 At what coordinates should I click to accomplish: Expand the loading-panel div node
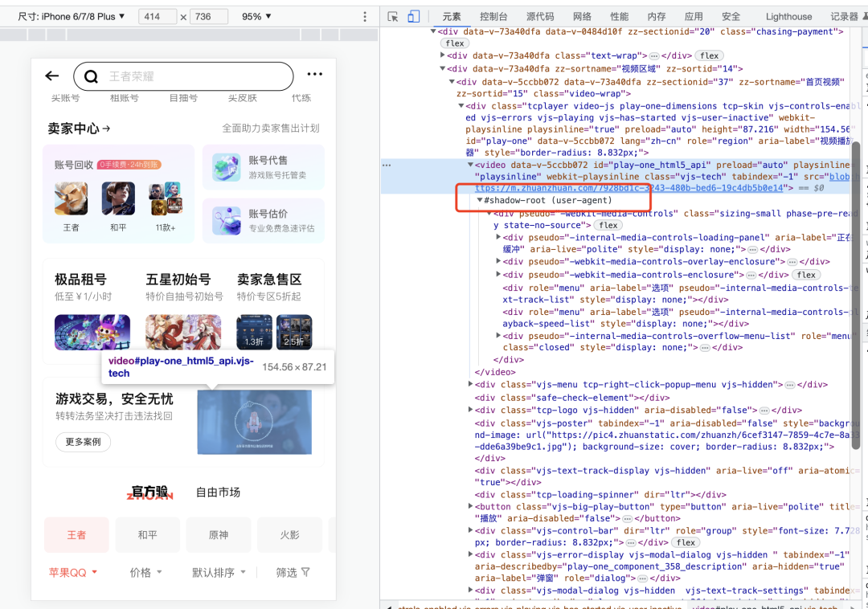[x=498, y=237]
